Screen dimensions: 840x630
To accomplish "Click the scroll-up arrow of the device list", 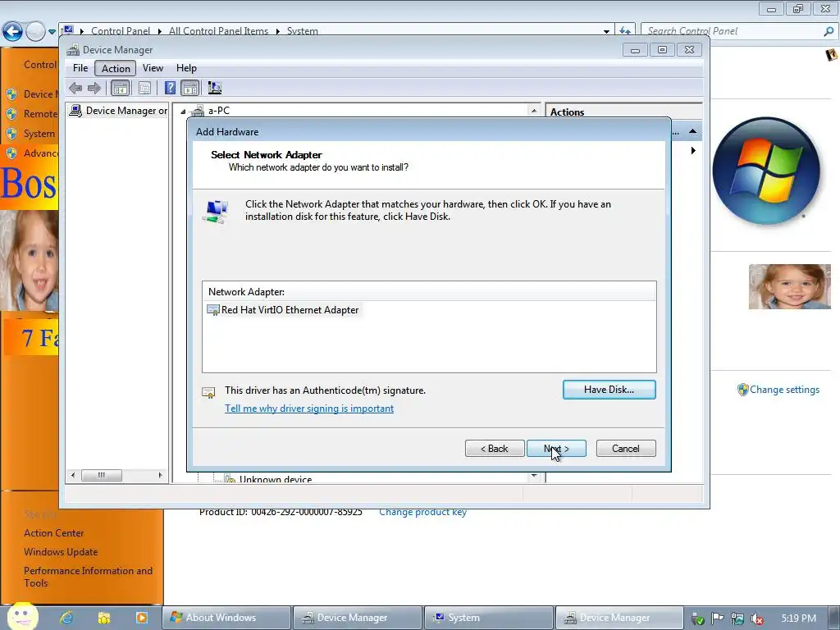I will (533, 111).
